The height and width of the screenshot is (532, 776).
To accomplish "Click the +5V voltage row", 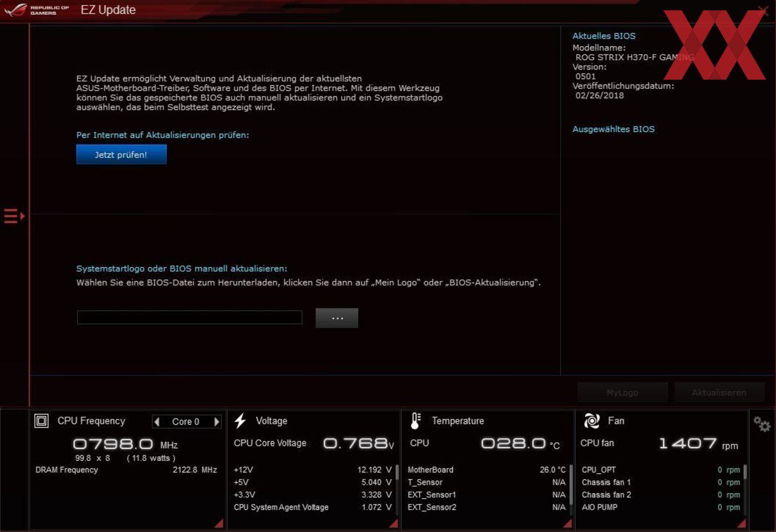I will (x=313, y=482).
